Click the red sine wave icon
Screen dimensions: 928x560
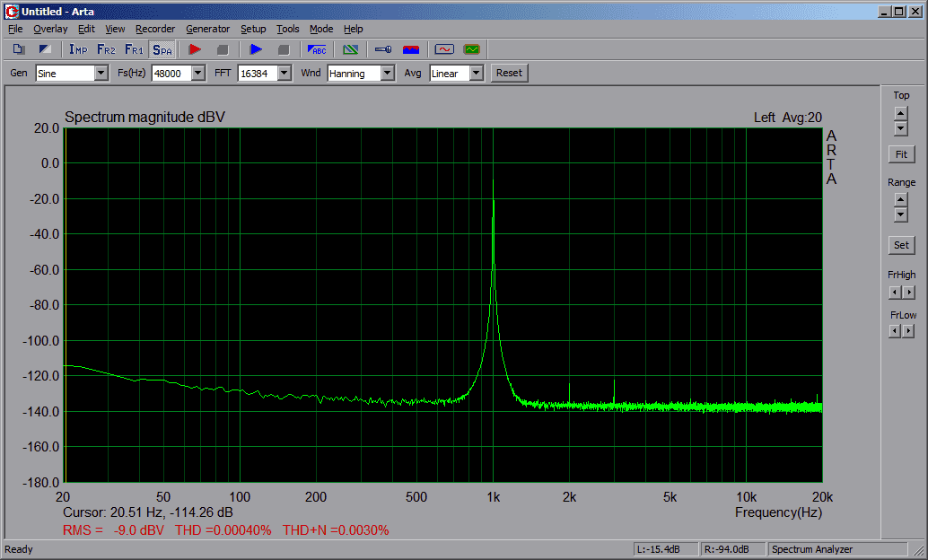pyautogui.click(x=444, y=49)
